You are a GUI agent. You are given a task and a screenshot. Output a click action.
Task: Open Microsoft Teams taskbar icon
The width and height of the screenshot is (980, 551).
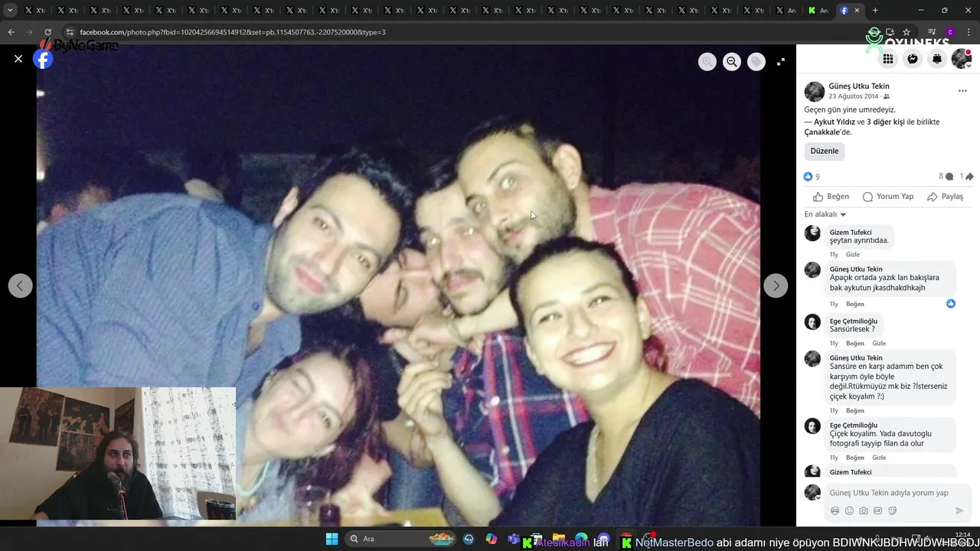coord(514,539)
